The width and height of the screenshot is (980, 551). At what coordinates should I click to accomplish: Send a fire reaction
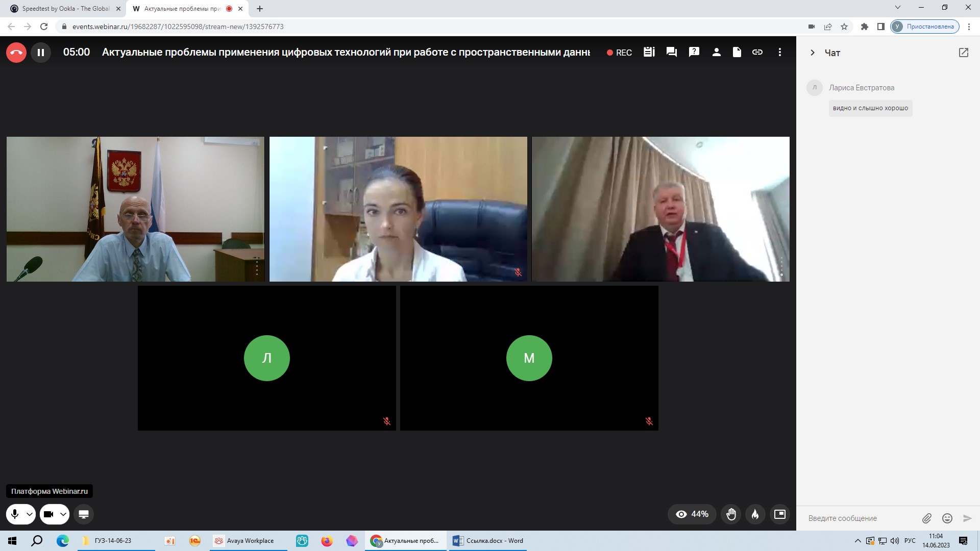[x=755, y=514]
